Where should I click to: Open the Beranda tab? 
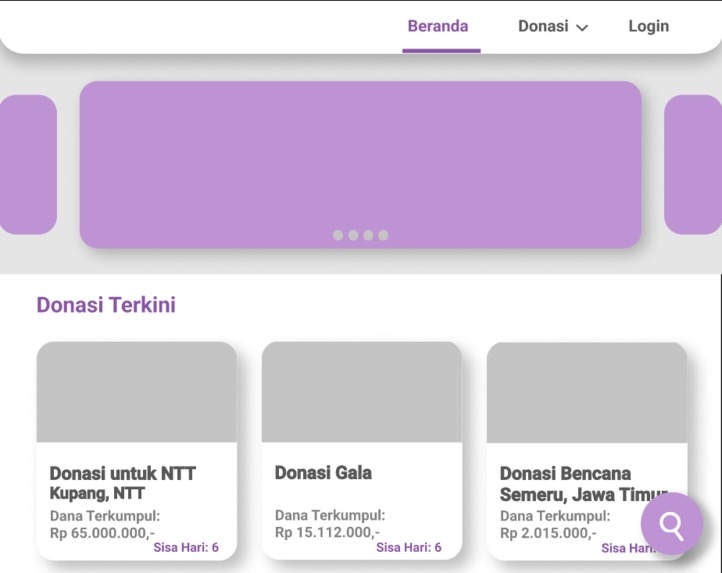click(438, 26)
